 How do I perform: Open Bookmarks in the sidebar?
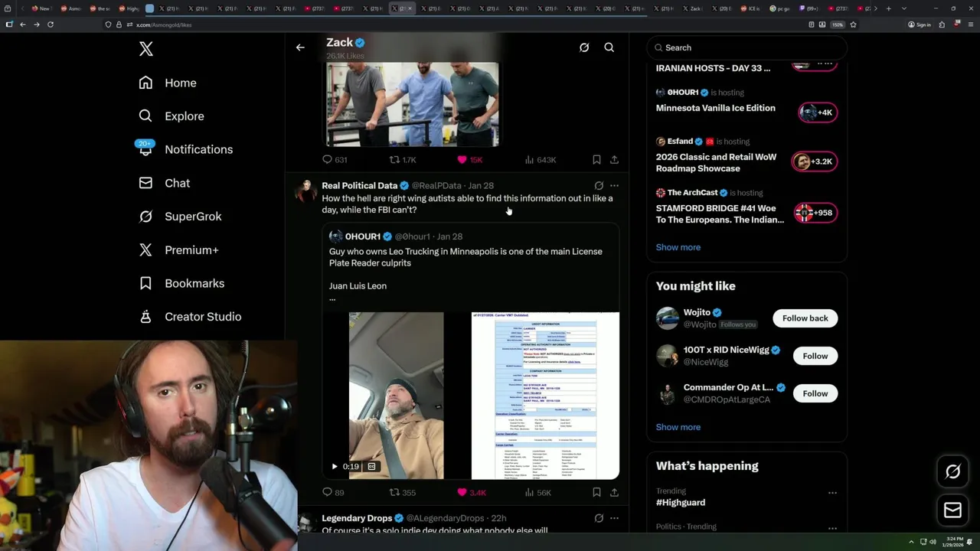[181, 283]
